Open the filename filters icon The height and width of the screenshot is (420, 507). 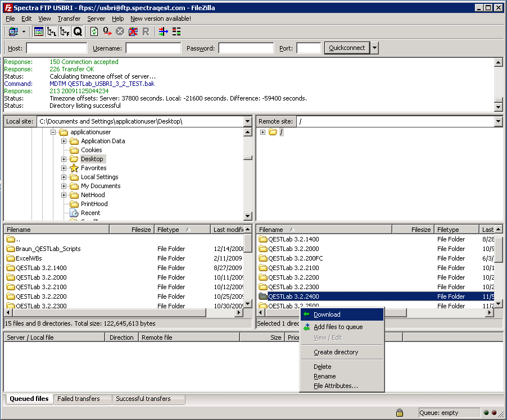[x=164, y=32]
